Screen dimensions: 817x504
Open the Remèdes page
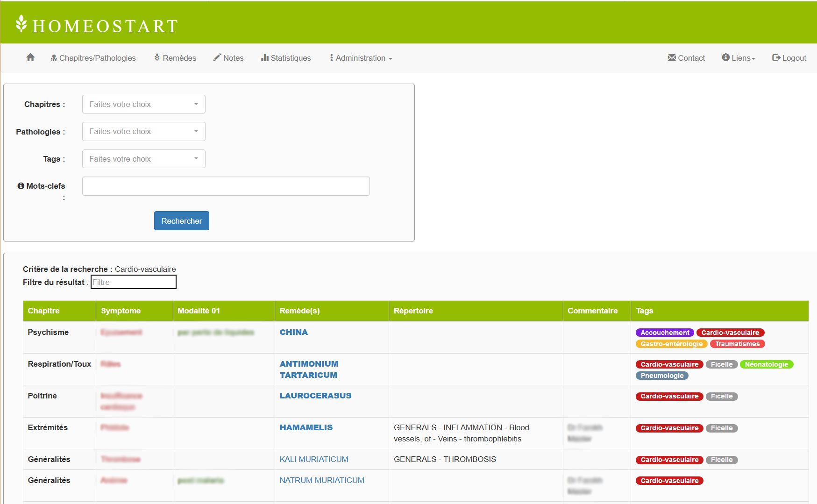click(175, 58)
